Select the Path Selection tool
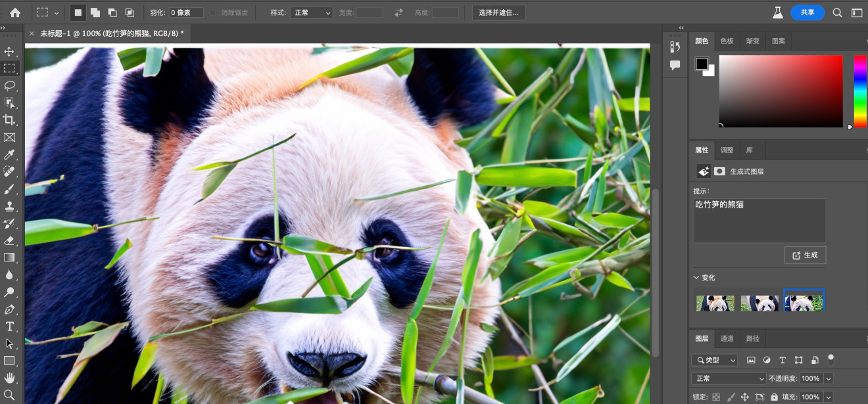Screen dimensions: 868x404 coord(9,344)
